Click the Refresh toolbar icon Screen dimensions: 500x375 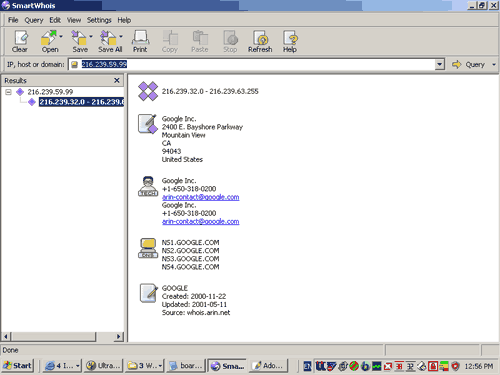tap(260, 42)
